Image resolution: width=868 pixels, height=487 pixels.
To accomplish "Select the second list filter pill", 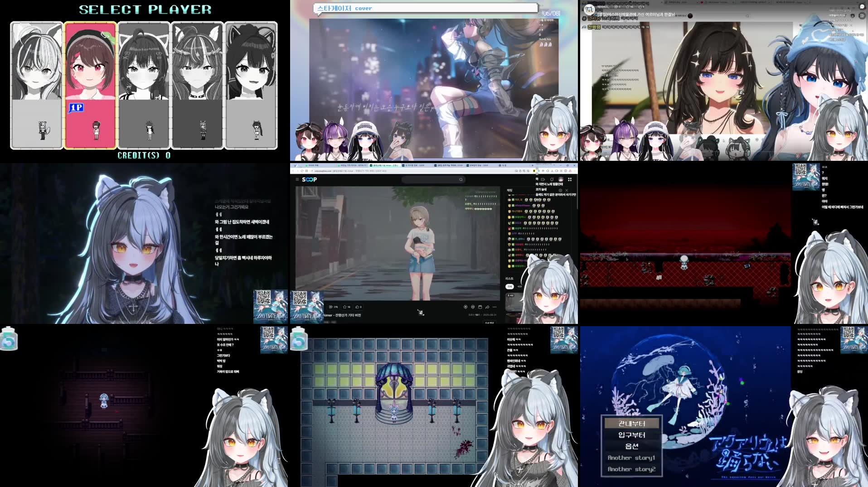I will coord(519,286).
